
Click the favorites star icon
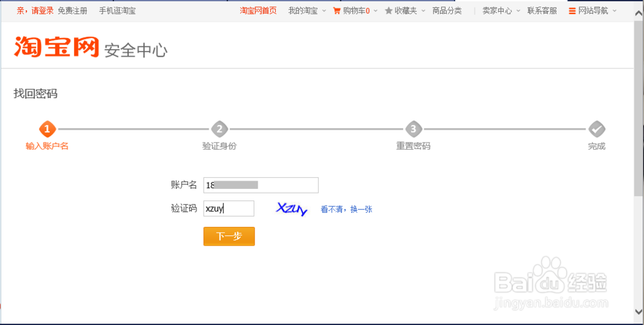click(388, 11)
